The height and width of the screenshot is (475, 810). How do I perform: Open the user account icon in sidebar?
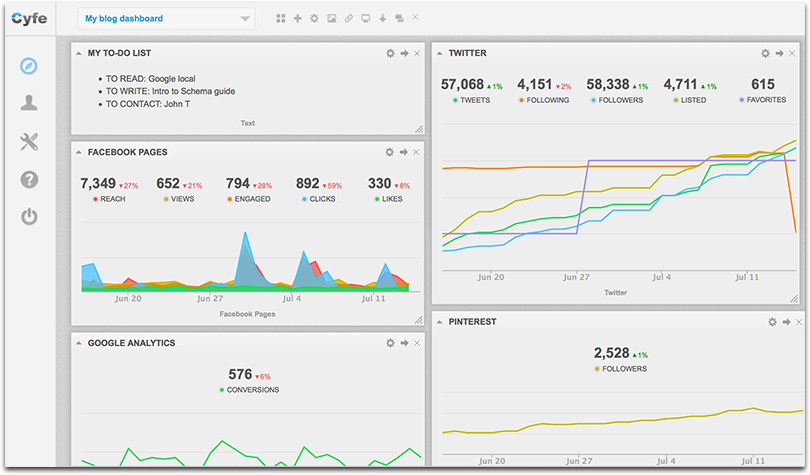(x=29, y=103)
